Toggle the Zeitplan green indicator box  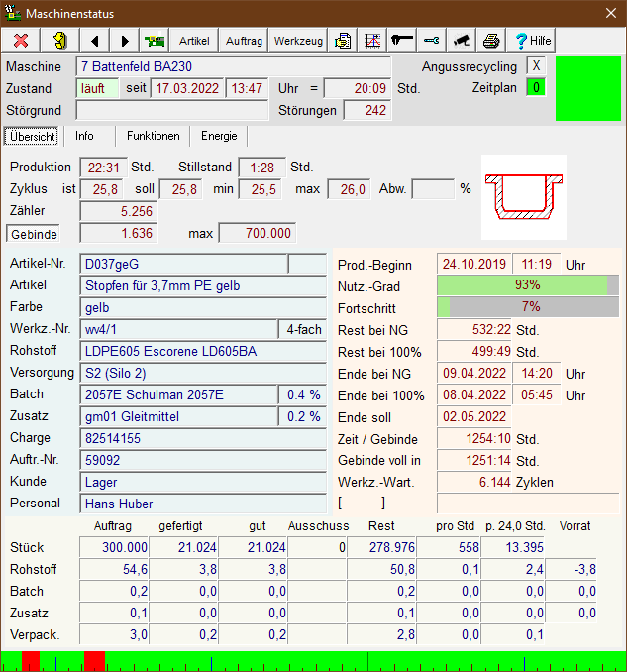pos(536,87)
